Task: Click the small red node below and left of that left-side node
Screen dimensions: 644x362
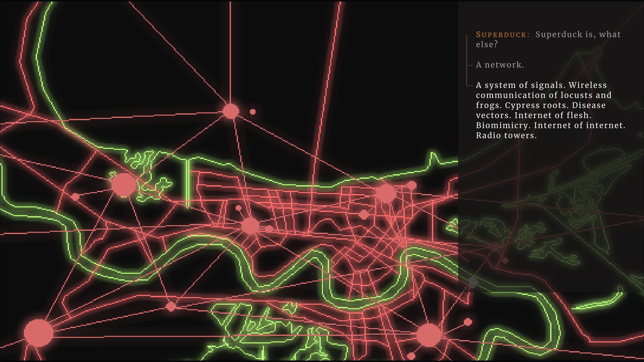Action: pyautogui.click(x=75, y=197)
